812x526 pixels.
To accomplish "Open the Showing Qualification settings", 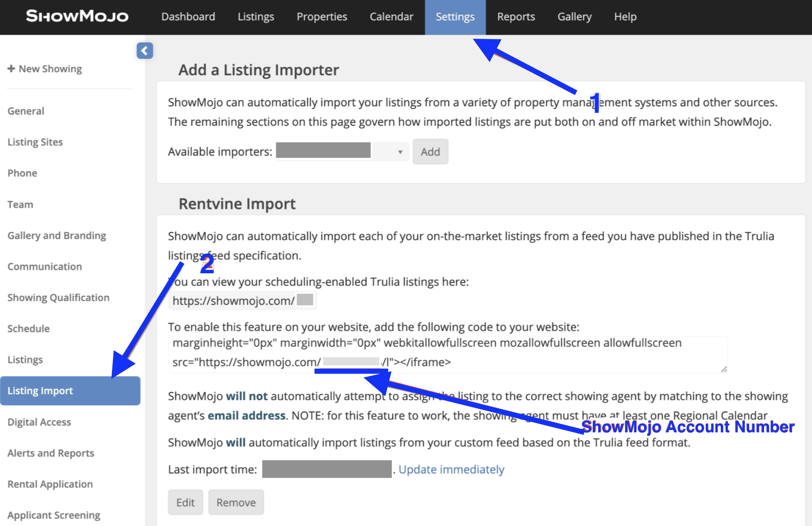I will pos(59,298).
